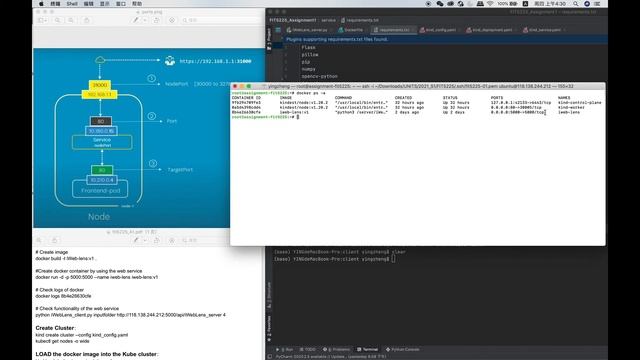Click 'LOAD the docker image' heading in PDF
The image size is (640, 360).
click(97, 354)
